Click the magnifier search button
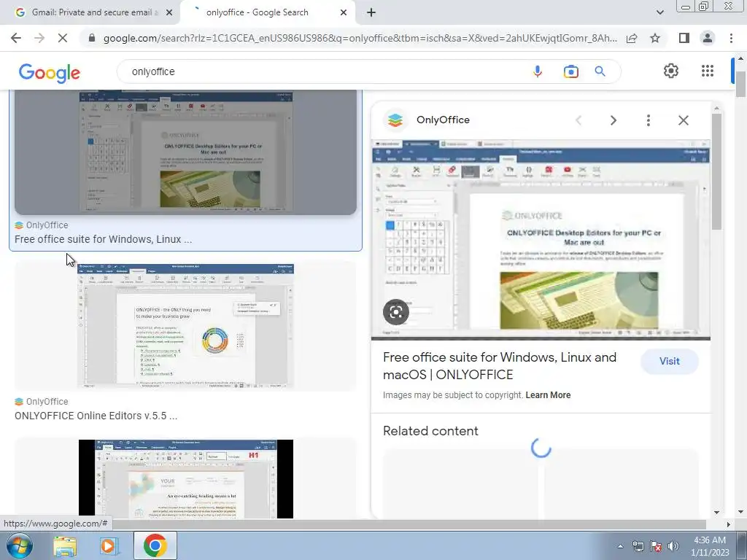Screen dimensions: 747x560 [x=600, y=71]
